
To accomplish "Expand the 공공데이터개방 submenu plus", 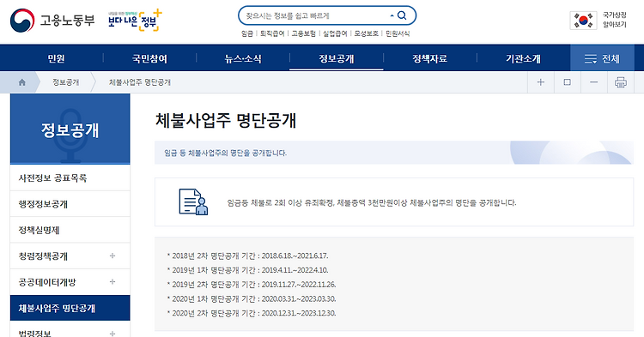I will click(112, 281).
